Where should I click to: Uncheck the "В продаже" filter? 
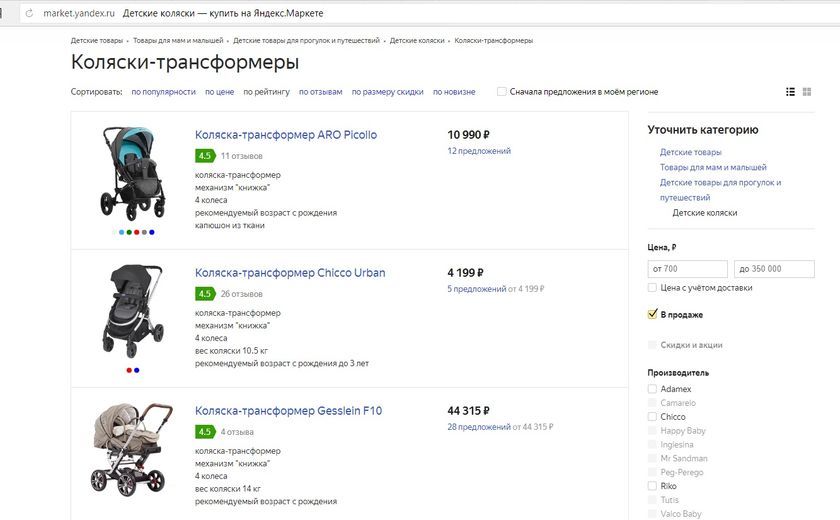[x=652, y=314]
